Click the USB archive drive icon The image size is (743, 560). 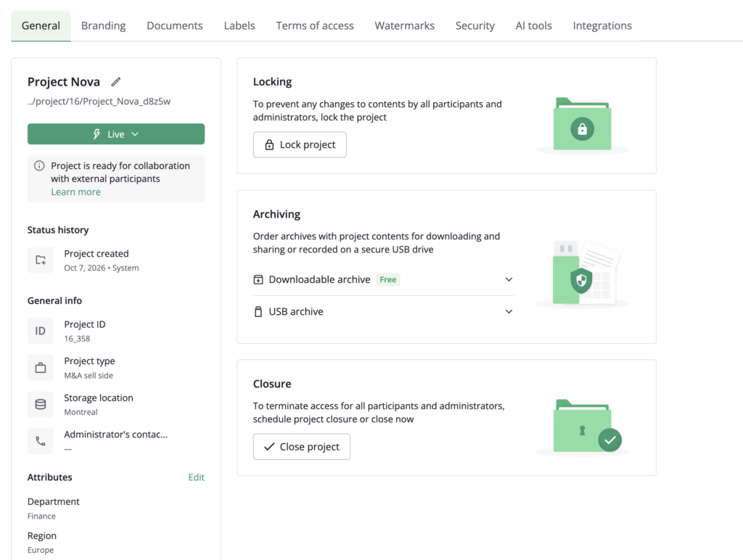(x=258, y=312)
